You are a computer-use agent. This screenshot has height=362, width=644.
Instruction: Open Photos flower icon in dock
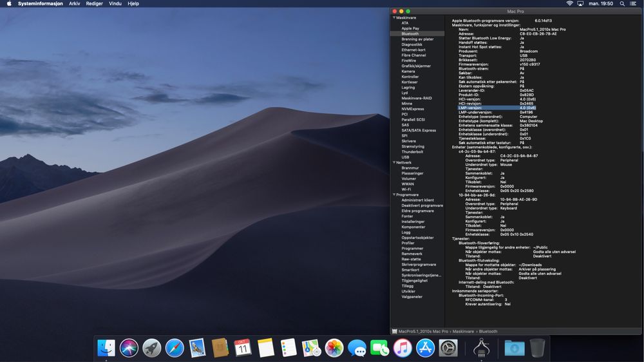point(334,348)
